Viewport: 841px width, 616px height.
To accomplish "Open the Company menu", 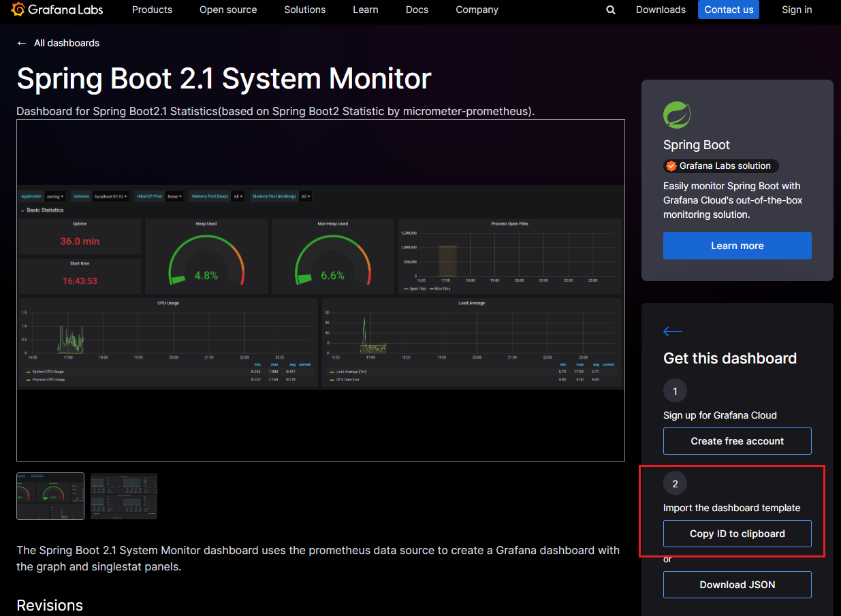I will click(x=477, y=10).
